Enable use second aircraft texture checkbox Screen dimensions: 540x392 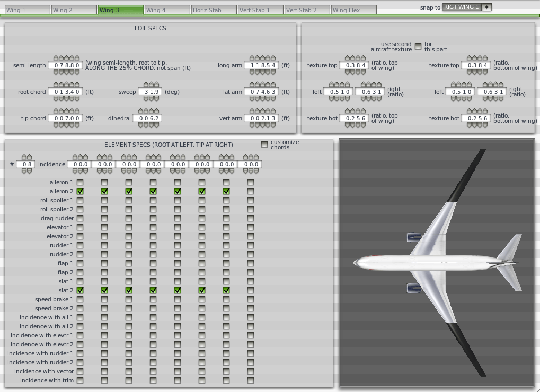click(x=418, y=47)
